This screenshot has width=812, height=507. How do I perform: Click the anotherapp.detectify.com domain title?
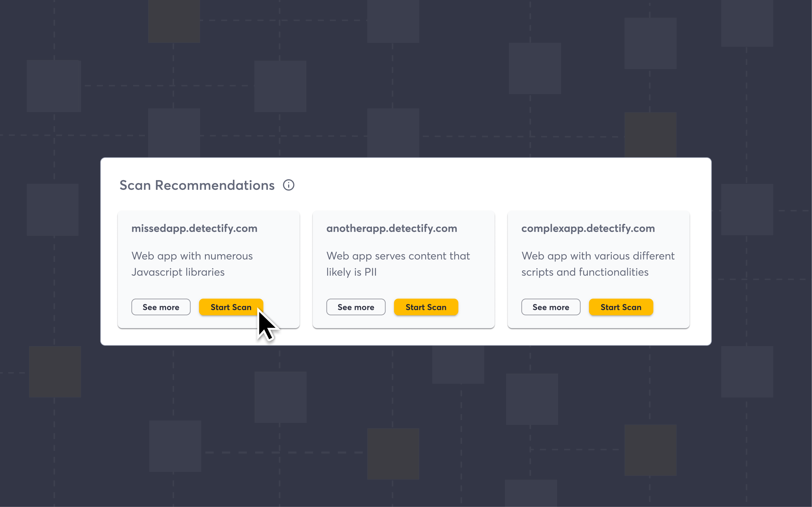(x=392, y=228)
